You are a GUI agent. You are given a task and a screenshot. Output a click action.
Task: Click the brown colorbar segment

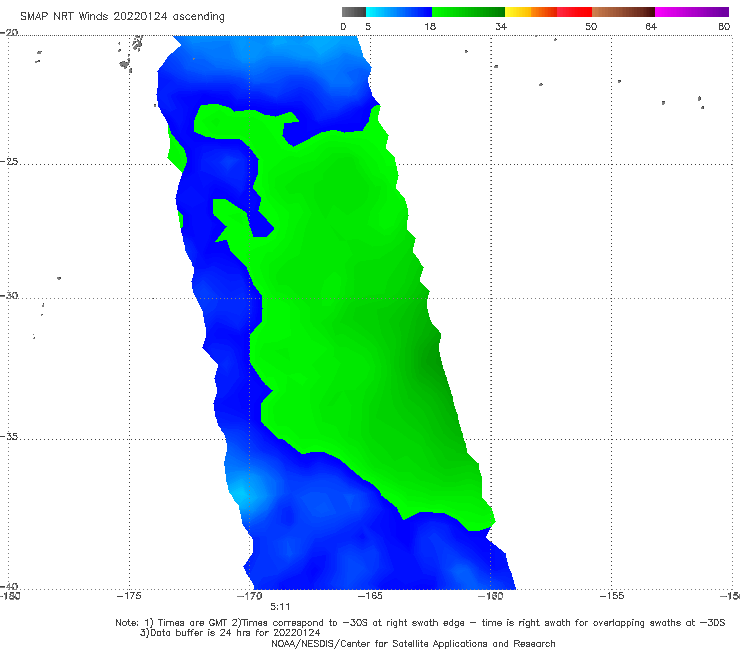623,12
